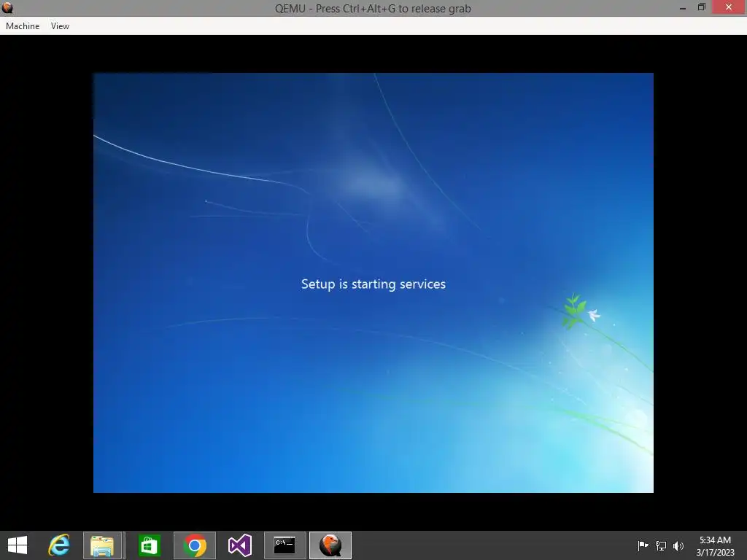747x560 pixels.
Task: Click the 'Setup is starting services' text
Action: [x=373, y=284]
